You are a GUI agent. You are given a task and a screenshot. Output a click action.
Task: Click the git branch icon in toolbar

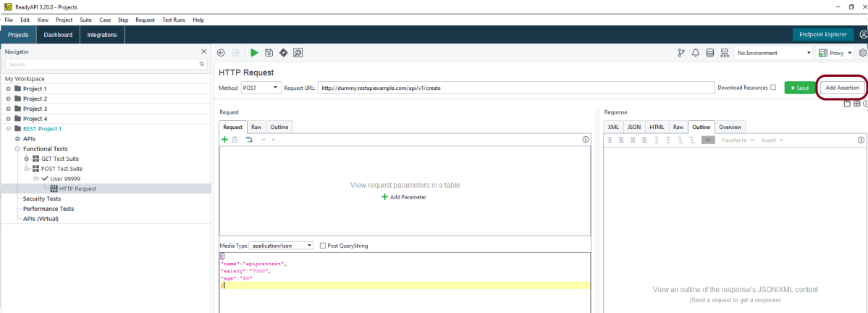click(x=681, y=53)
